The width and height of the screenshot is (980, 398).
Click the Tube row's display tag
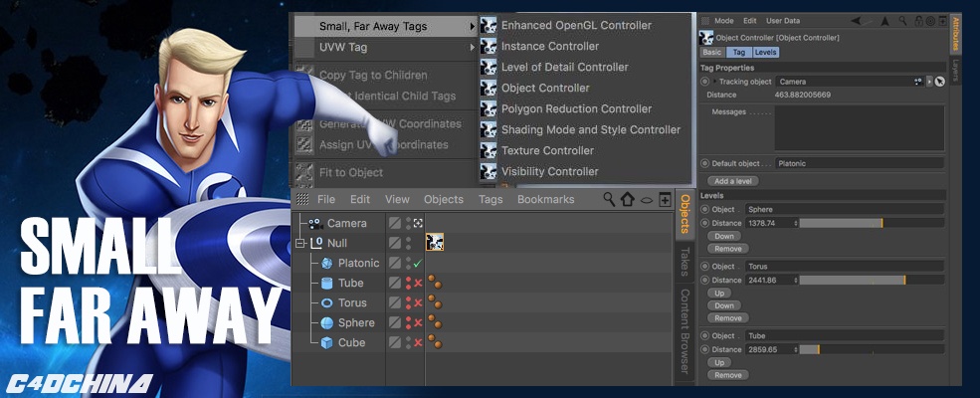tap(435, 283)
